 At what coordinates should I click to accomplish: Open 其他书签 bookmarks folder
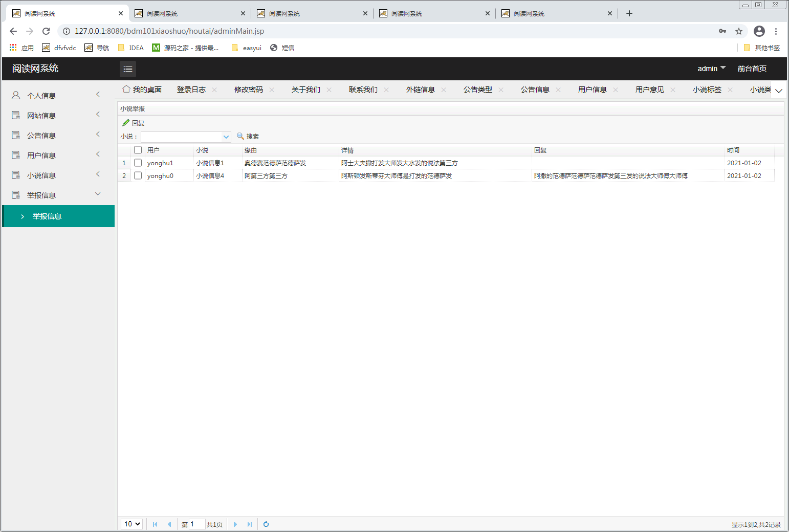point(762,48)
